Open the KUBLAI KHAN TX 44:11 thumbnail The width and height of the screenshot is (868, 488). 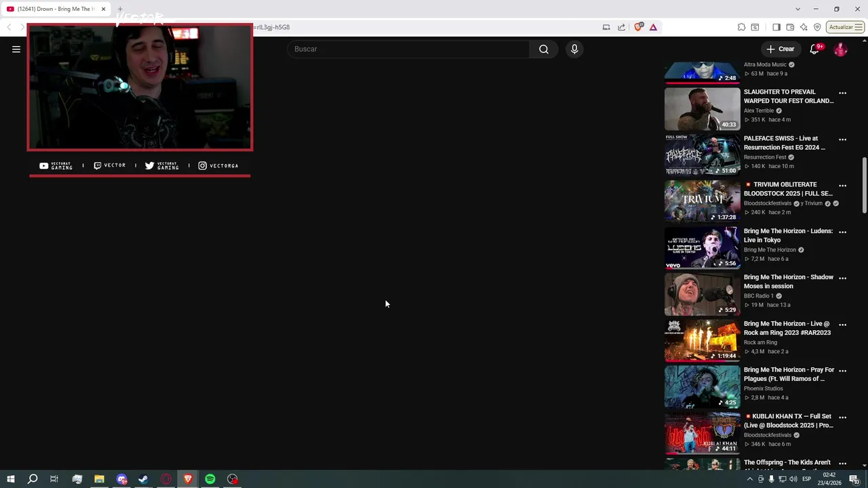tap(702, 433)
